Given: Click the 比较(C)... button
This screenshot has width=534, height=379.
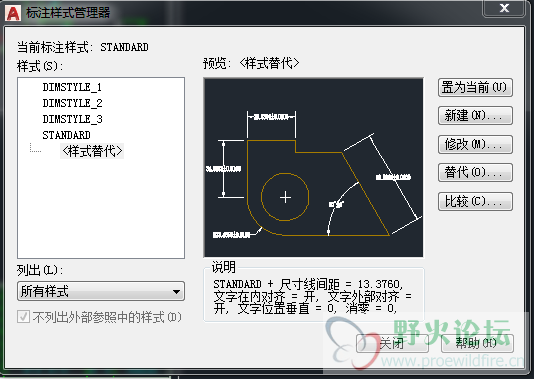Looking at the screenshot, I should pos(475,201).
